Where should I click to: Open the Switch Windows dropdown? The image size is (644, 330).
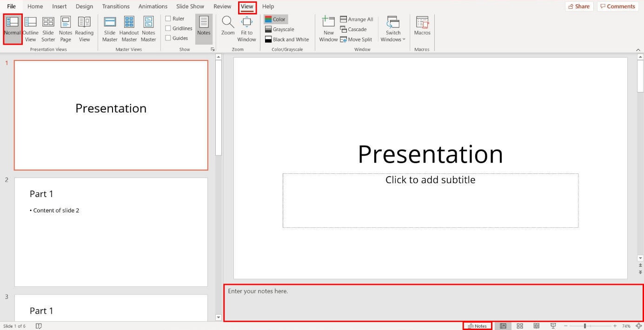(x=393, y=29)
